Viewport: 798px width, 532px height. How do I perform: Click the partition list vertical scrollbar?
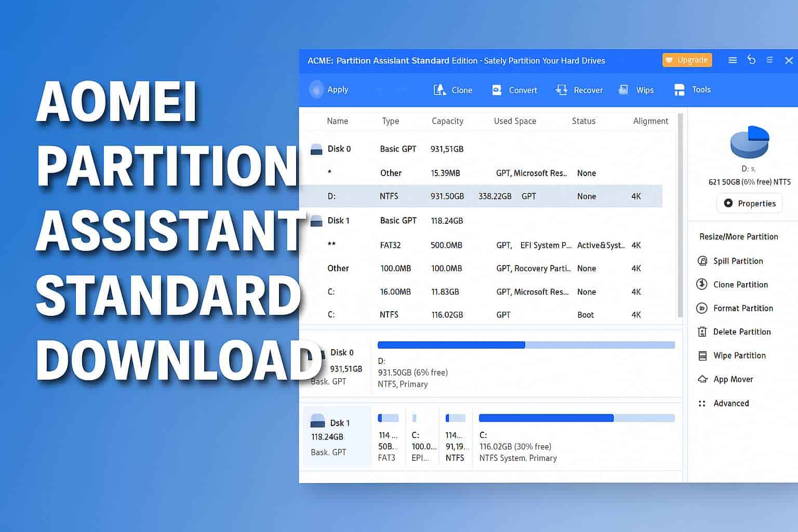680,216
